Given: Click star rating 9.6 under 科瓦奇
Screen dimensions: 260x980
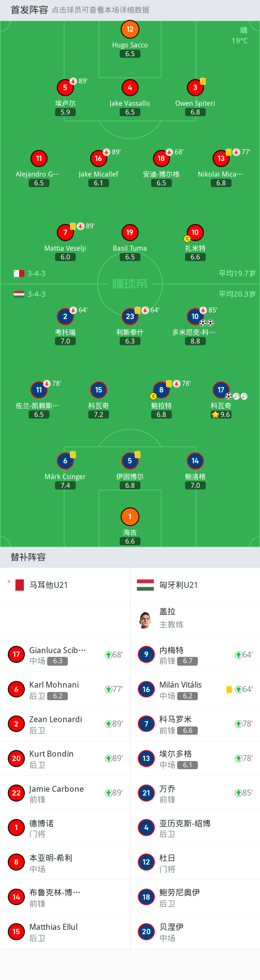Looking at the screenshot, I should click(221, 415).
